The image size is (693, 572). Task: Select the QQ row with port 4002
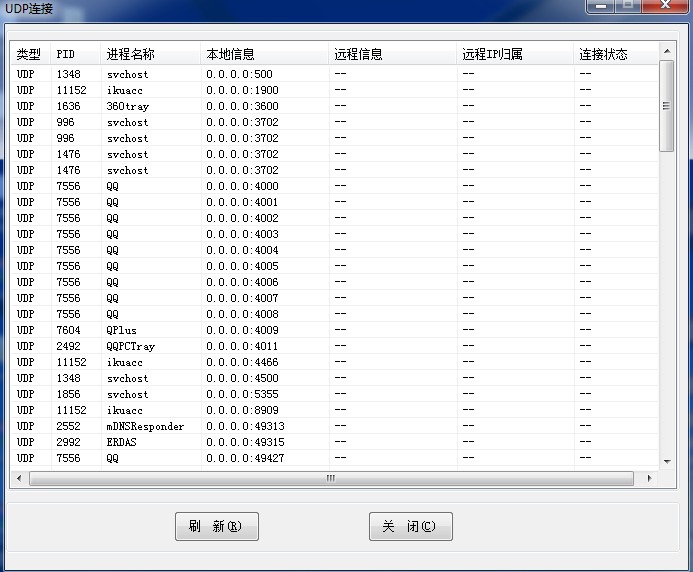tap(335, 218)
